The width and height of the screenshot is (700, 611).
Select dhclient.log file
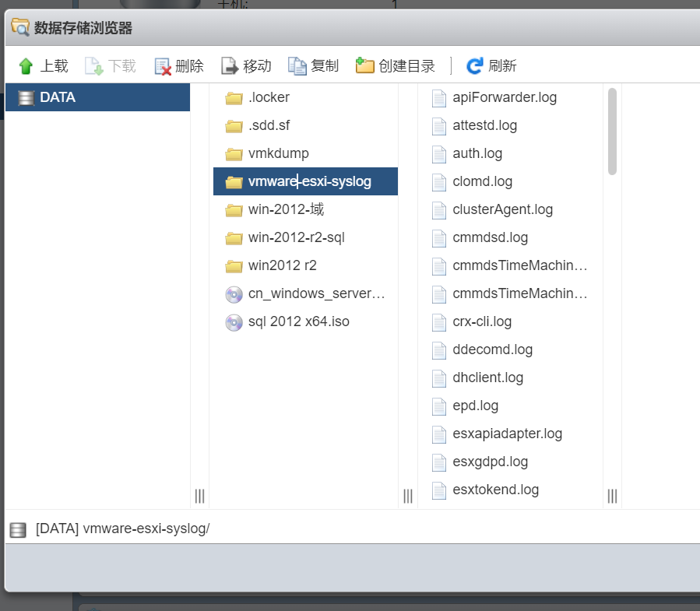[x=511, y=377]
